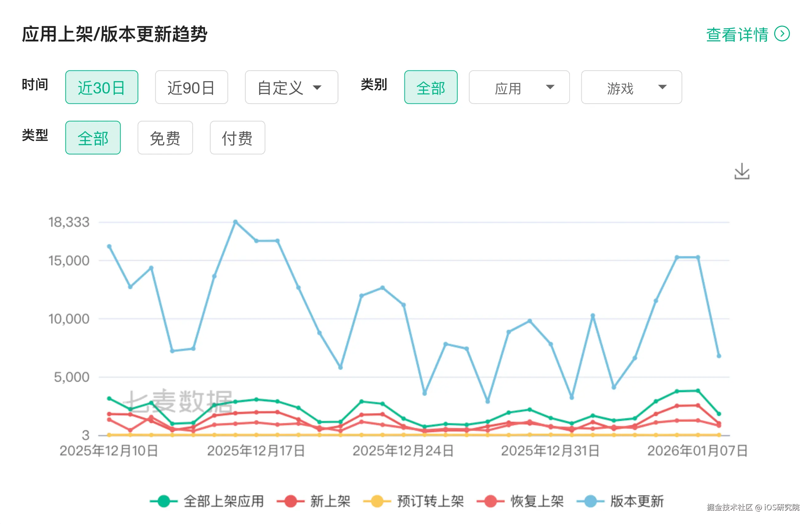Open the 查看详情 link
This screenshot has height=524, width=812.
click(x=737, y=34)
